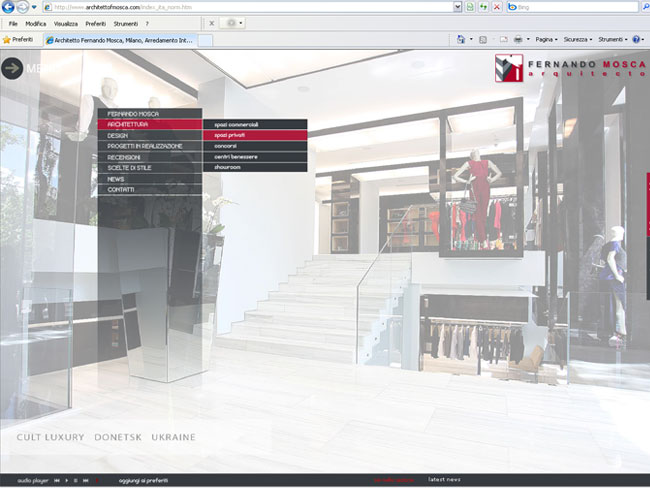Select CONTATTI in site menu
The image size is (650, 488).
[150, 189]
